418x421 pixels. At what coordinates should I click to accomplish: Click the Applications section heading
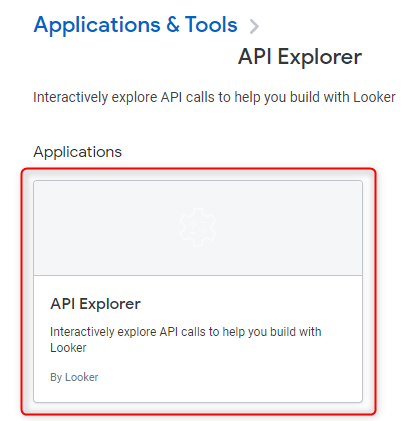tap(78, 152)
